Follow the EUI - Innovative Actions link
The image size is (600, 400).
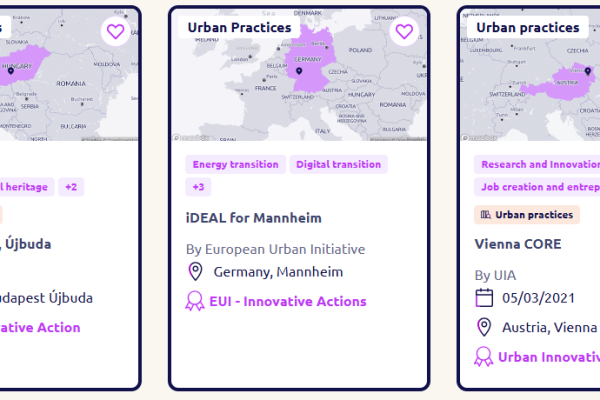[x=288, y=301]
